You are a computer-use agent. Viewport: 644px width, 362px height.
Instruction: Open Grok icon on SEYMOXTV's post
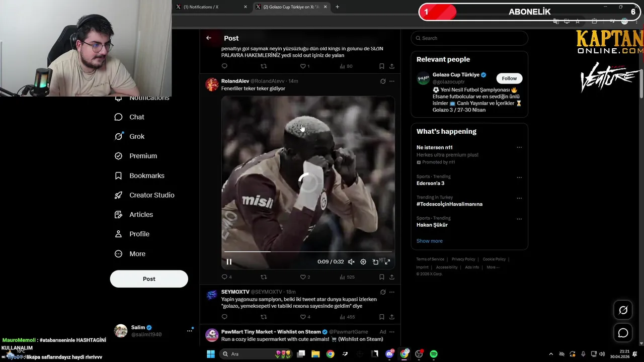click(383, 292)
